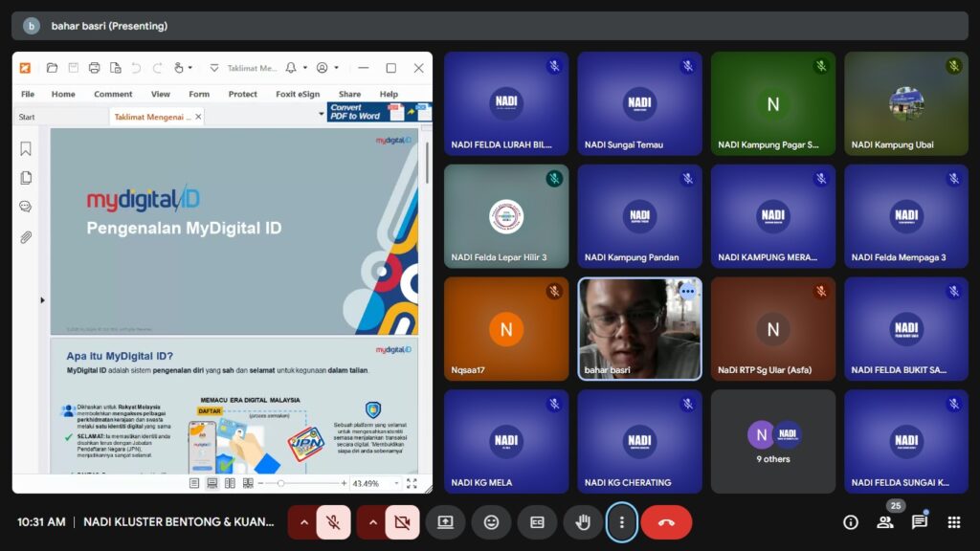Leave the call with the red button
Image resolution: width=980 pixels, height=551 pixels.
(x=666, y=521)
